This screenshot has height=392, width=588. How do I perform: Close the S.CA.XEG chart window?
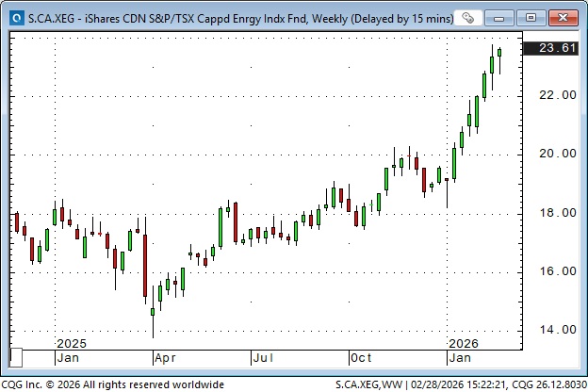coord(563,17)
